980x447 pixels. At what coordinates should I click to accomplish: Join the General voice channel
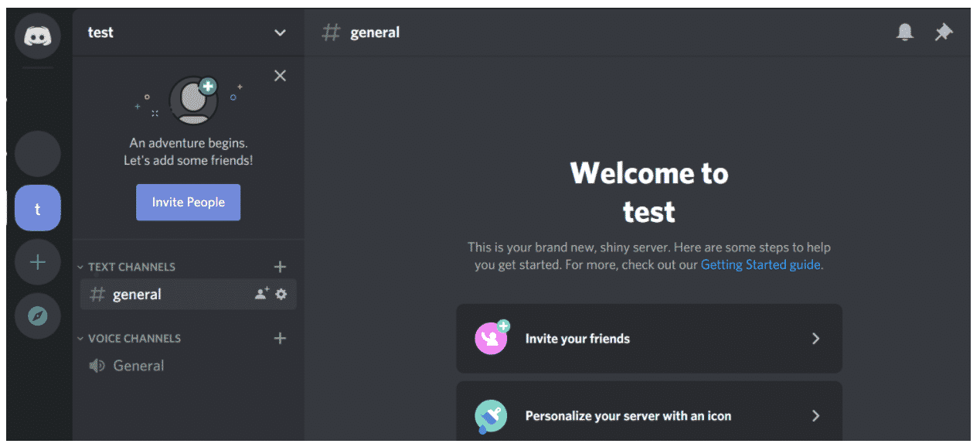(x=138, y=366)
